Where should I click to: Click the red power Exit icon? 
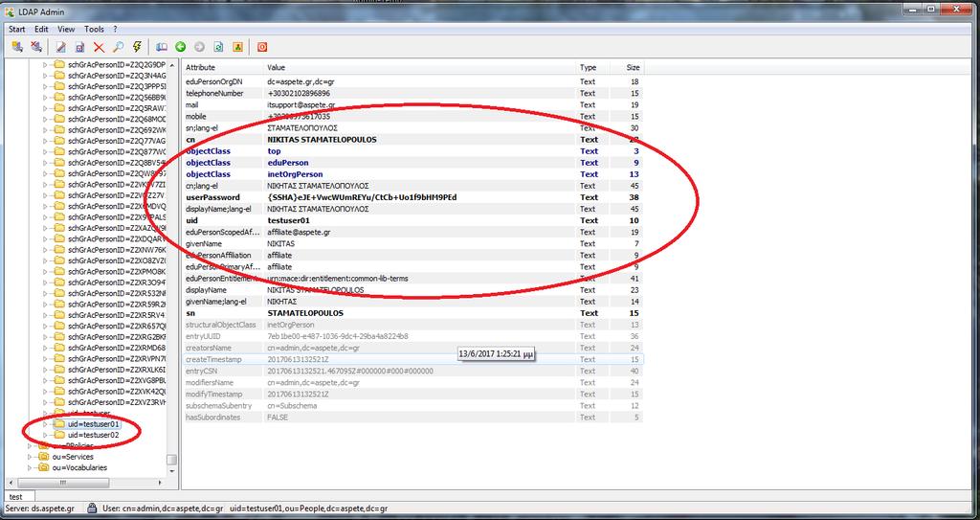262,47
